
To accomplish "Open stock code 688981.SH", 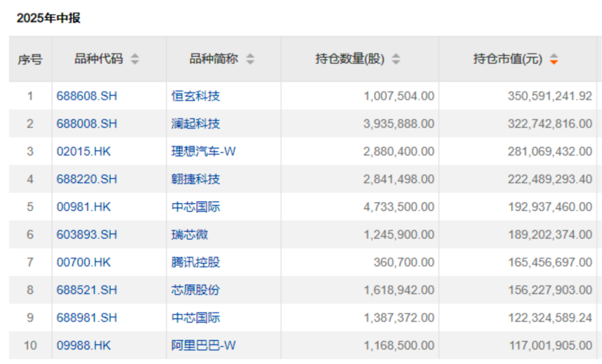I will [x=87, y=318].
